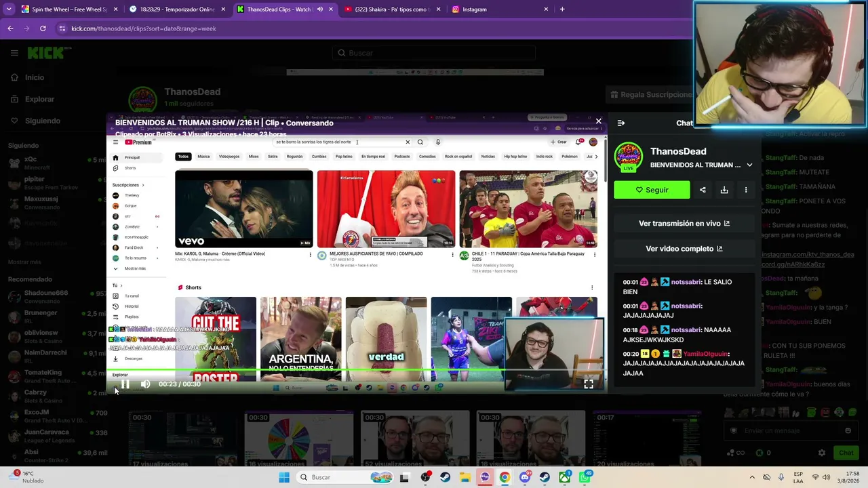Open Google Chrome from the taskbar
The width and height of the screenshot is (868, 488).
click(505, 477)
